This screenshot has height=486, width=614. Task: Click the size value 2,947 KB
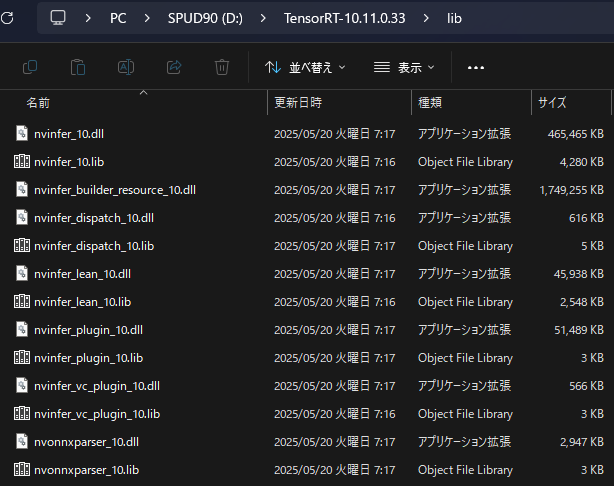coord(581,442)
